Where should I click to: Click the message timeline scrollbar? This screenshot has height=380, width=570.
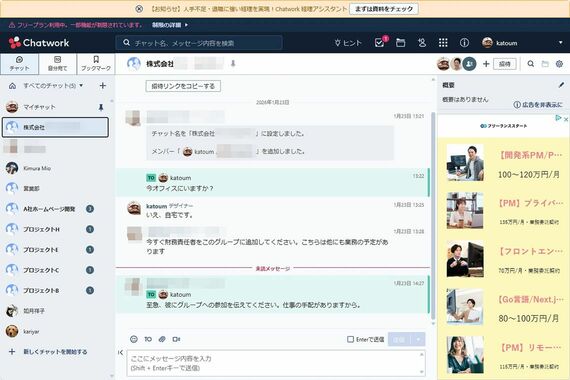tap(433, 215)
